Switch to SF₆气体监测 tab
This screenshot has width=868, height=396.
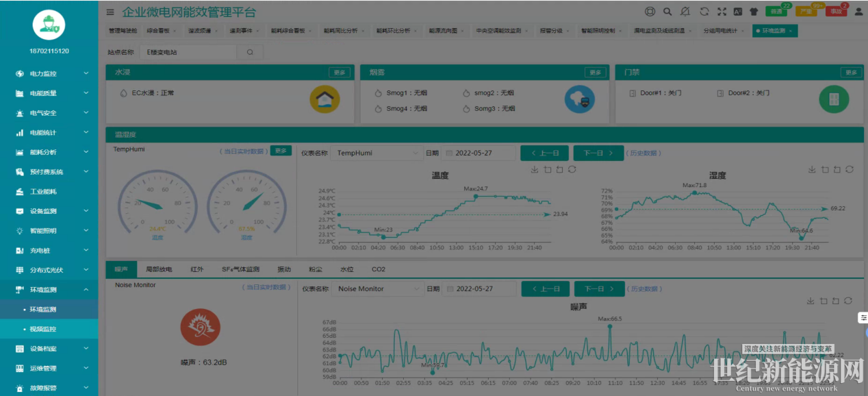pos(240,269)
